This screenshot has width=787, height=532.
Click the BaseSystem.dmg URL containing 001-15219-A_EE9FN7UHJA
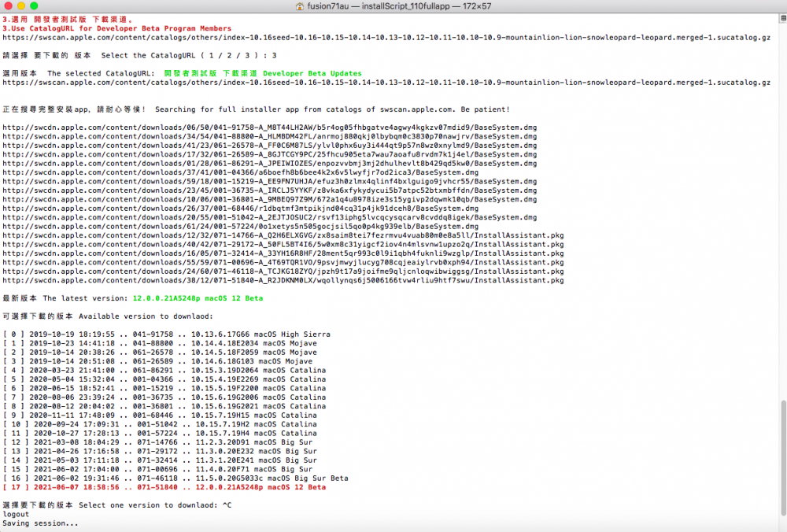click(x=269, y=182)
